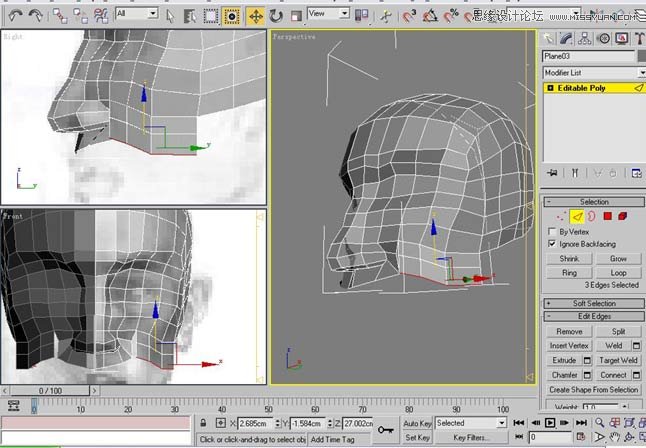Click Create Shape From Selection button
This screenshot has height=448, width=646.
pyautogui.click(x=594, y=389)
